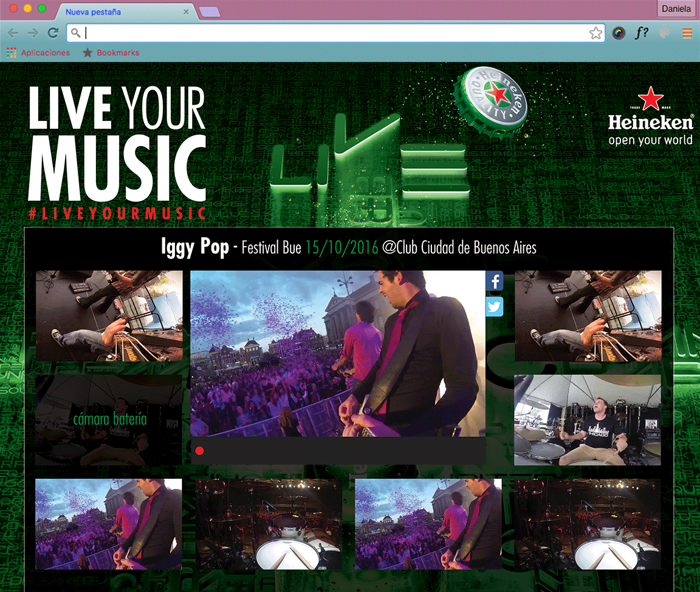The width and height of the screenshot is (700, 592).
Task: Select the drummer in Chicago shirt thumbnail
Action: tap(588, 420)
